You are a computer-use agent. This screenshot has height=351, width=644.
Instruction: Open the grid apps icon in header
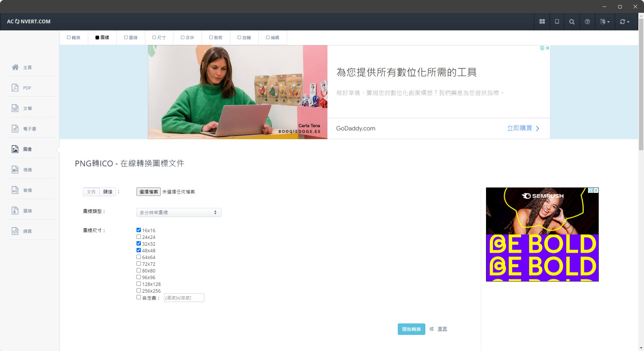[542, 21]
